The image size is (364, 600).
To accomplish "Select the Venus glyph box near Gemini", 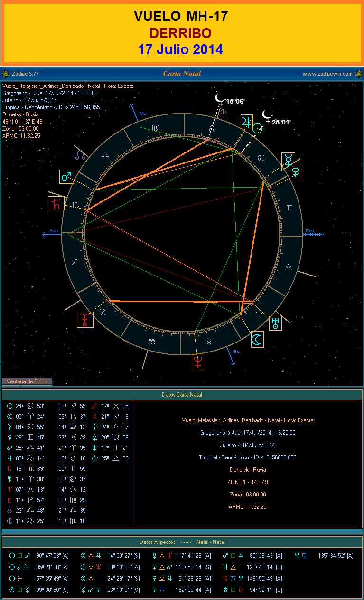I will pyautogui.click(x=295, y=173).
